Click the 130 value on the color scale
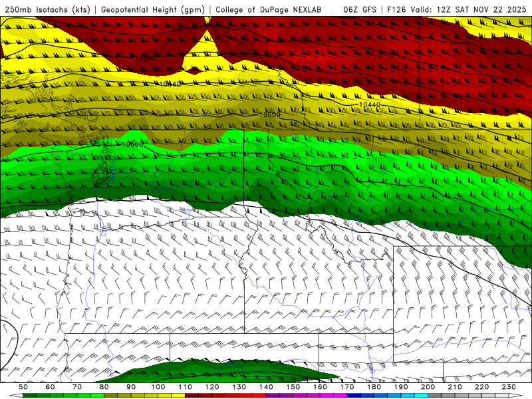 [239, 387]
